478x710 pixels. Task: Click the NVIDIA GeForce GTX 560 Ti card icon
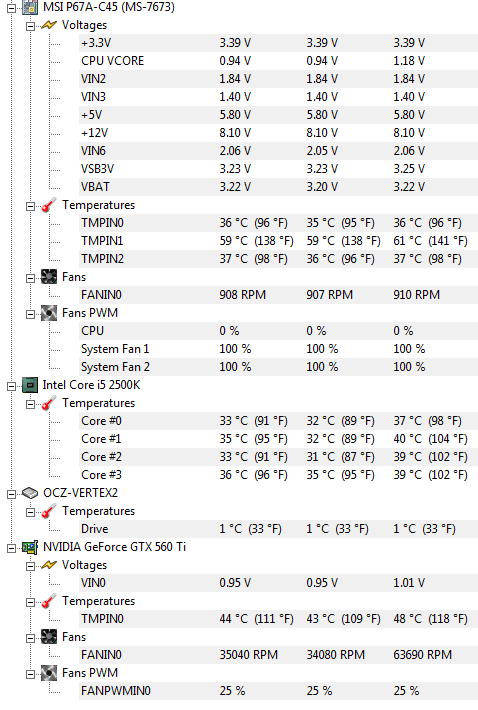point(30,547)
